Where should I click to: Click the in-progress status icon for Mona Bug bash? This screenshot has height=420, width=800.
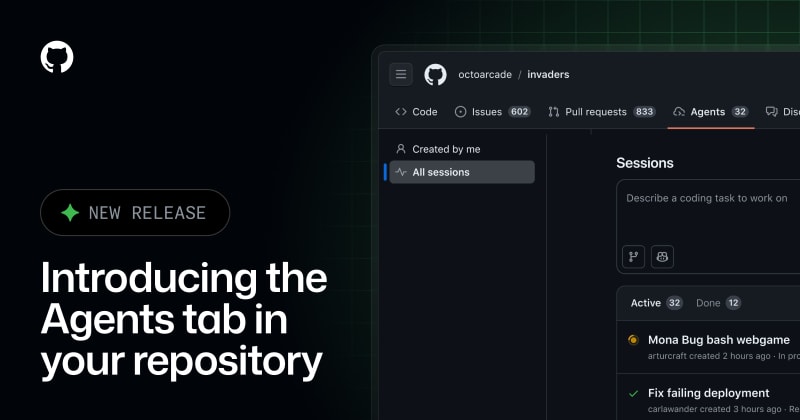pyautogui.click(x=633, y=340)
